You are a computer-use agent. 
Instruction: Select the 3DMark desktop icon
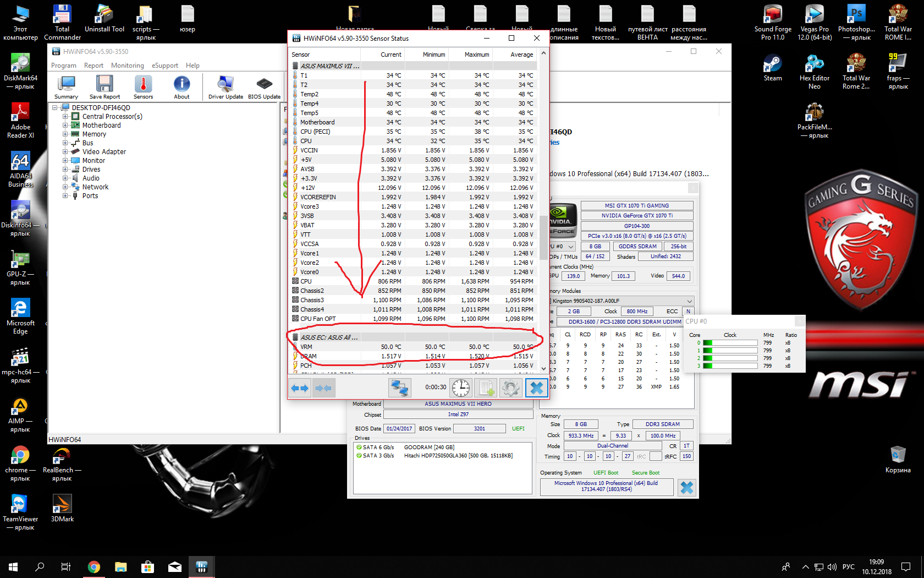[62, 508]
